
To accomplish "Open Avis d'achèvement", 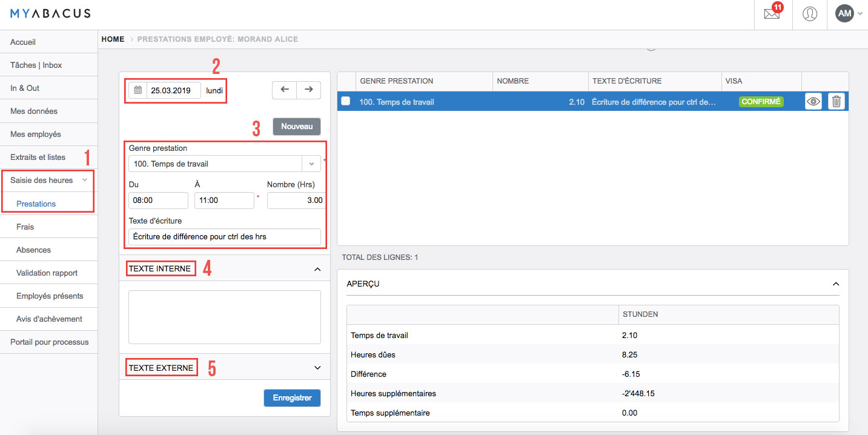I will coord(48,319).
